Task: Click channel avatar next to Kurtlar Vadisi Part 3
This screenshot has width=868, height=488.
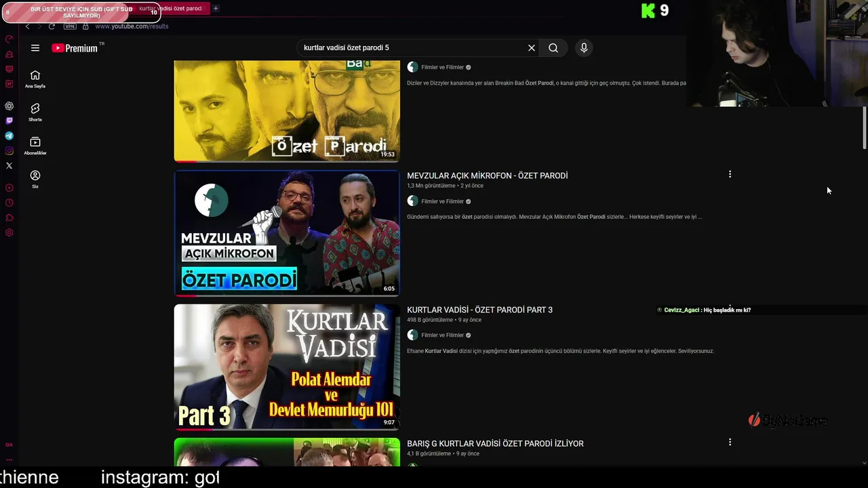Action: click(x=412, y=335)
